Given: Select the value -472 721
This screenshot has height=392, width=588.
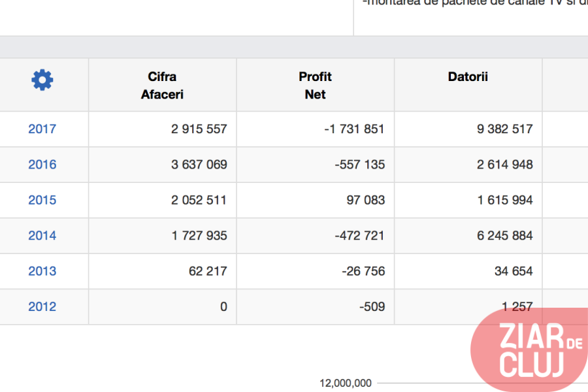Looking at the screenshot, I should coord(359,236).
